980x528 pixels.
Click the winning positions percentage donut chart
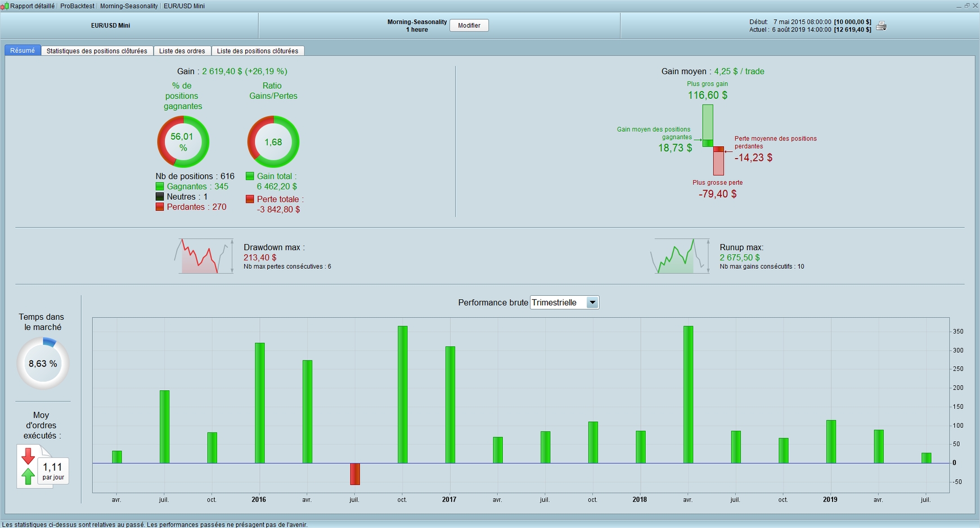coord(183,142)
